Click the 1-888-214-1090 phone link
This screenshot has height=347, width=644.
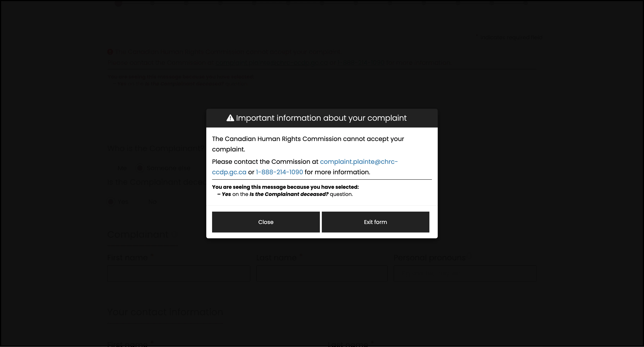coord(279,172)
